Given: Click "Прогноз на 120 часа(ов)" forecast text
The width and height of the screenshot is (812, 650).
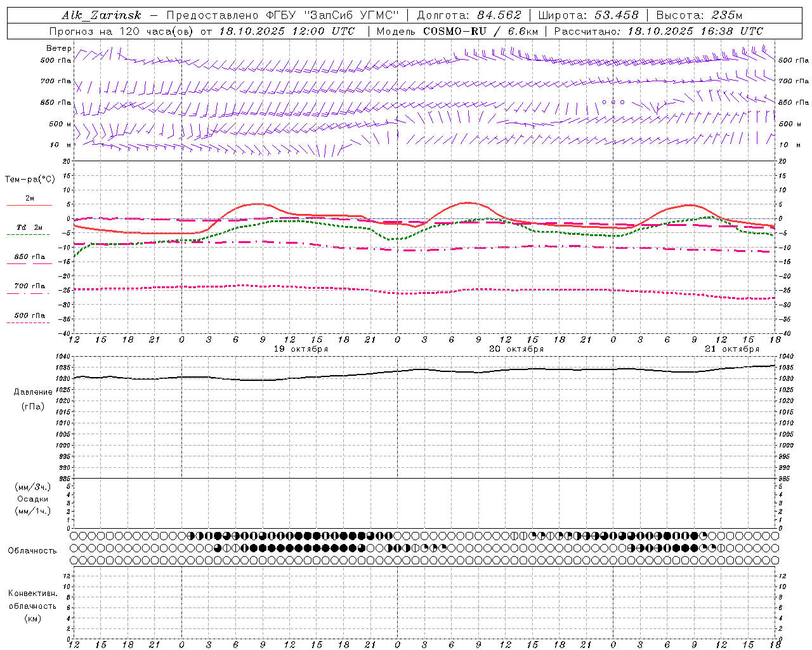Looking at the screenshot, I should (122, 31).
